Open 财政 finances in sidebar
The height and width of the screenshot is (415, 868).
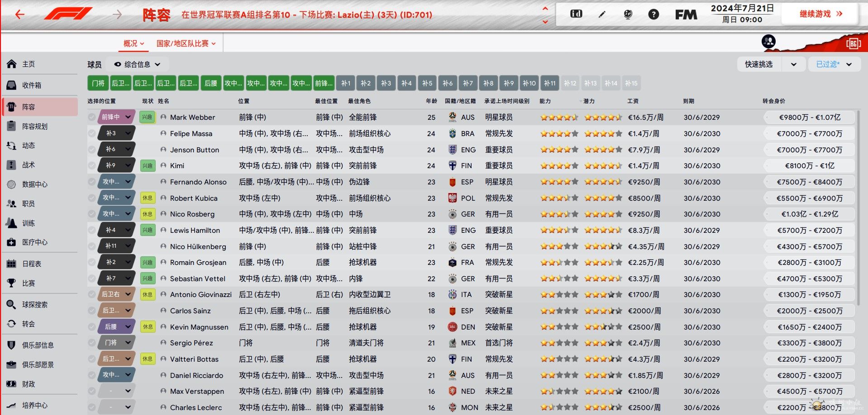(40, 384)
